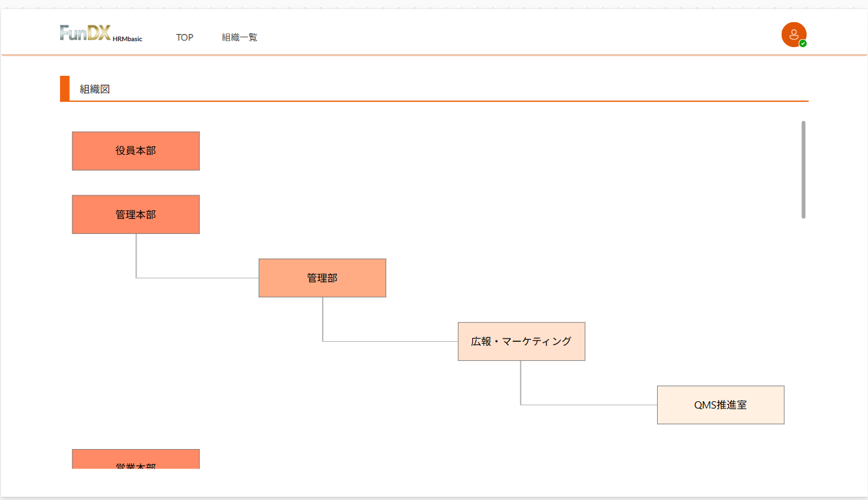Open the user account avatar menu
Image resolution: width=868 pixels, height=500 pixels.
tap(793, 34)
